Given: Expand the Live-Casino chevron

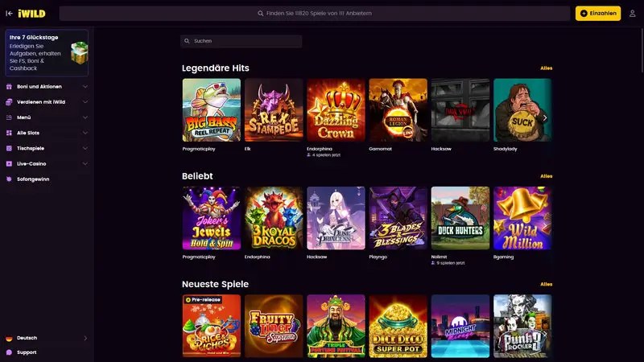Looking at the screenshot, I should (x=85, y=164).
